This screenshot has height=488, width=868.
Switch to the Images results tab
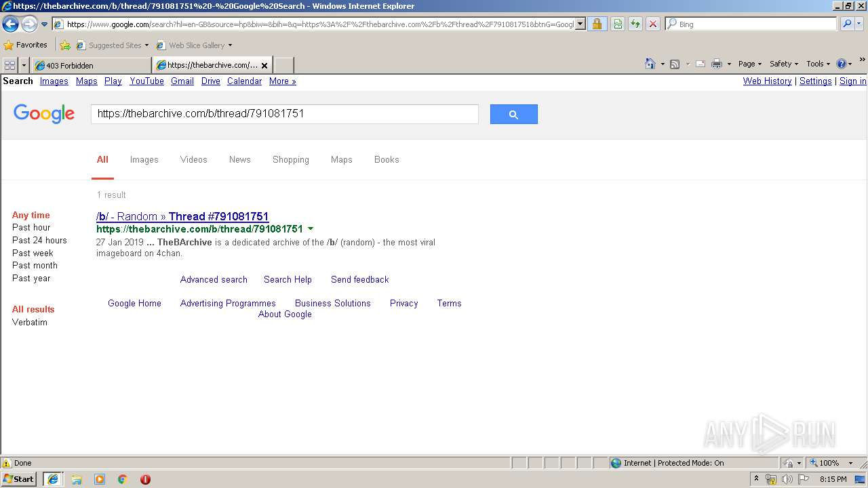coord(144,159)
